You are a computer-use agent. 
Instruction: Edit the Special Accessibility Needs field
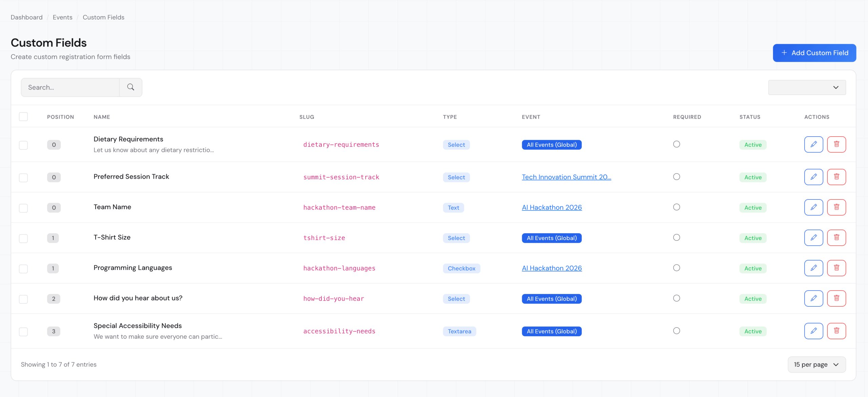[813, 331]
